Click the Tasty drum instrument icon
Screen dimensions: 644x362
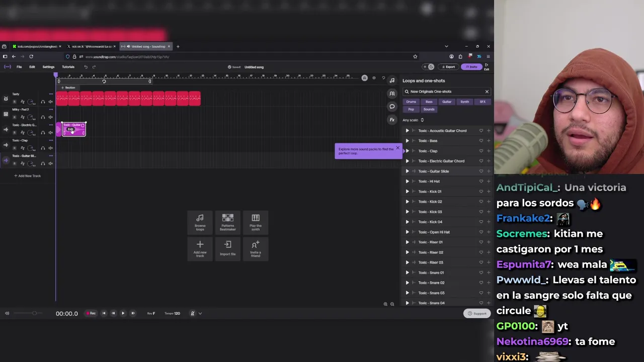coord(6,99)
